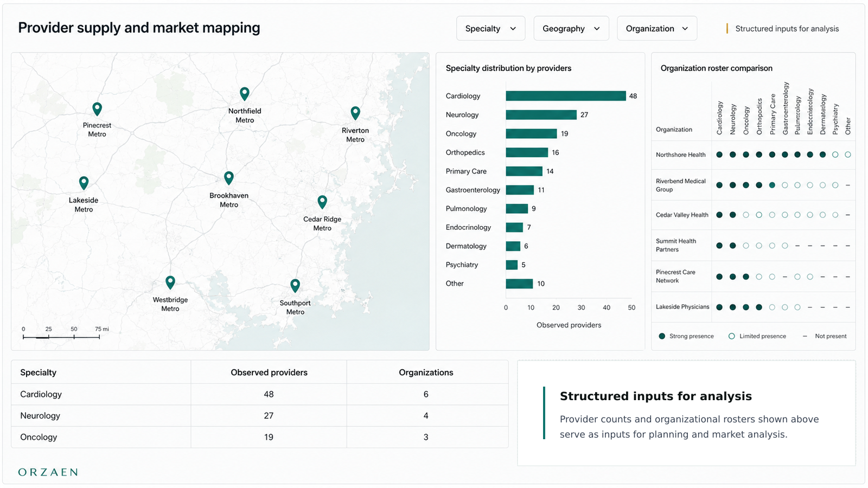
Task: Click the Other bar showing 10
Action: (519, 284)
